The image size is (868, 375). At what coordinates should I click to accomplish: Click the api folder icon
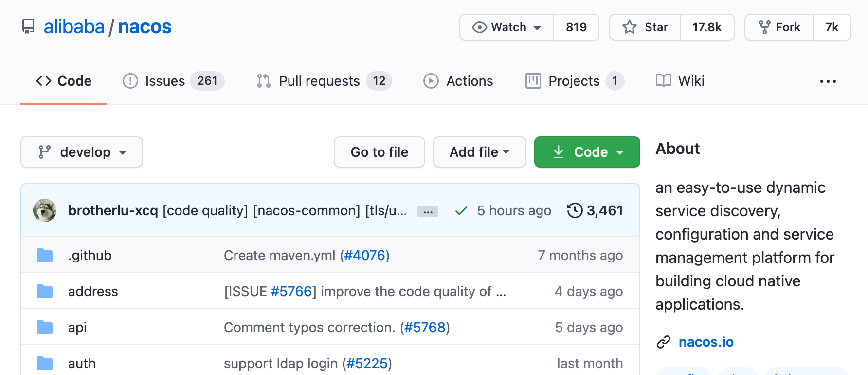pyautogui.click(x=45, y=327)
